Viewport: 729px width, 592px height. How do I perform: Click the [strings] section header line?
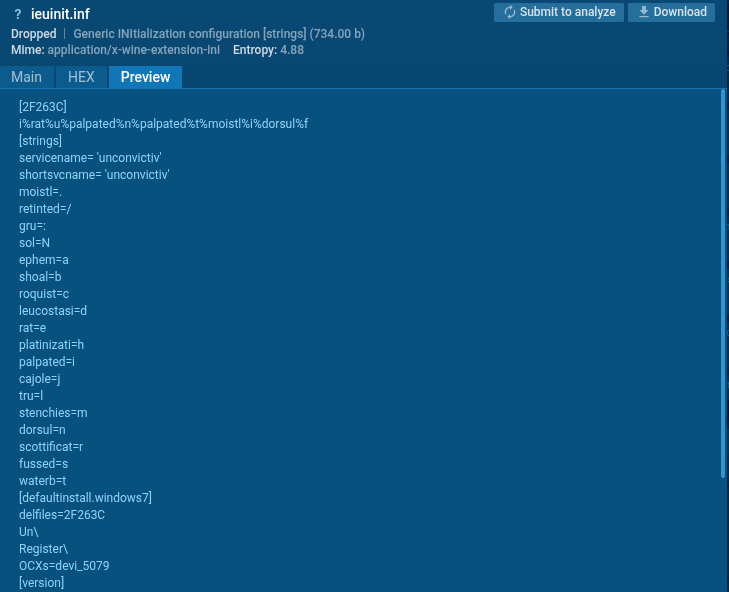point(40,140)
